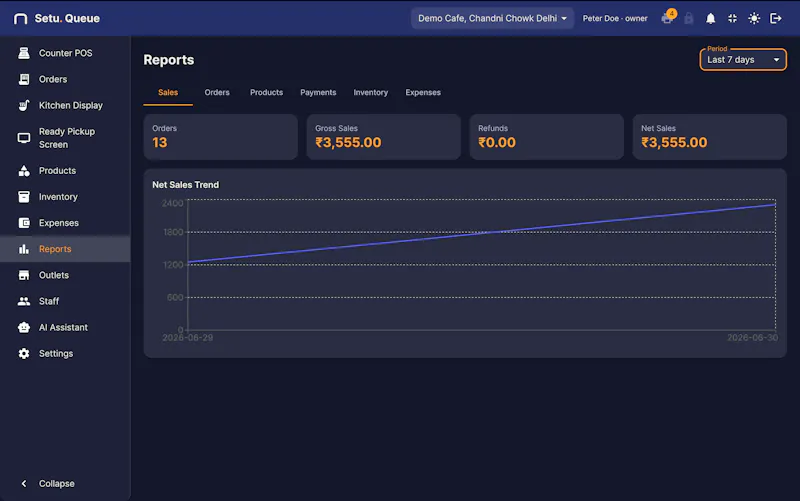The width and height of the screenshot is (800, 501).
Task: Click Peter Doe - owner user label
Action: (x=615, y=18)
